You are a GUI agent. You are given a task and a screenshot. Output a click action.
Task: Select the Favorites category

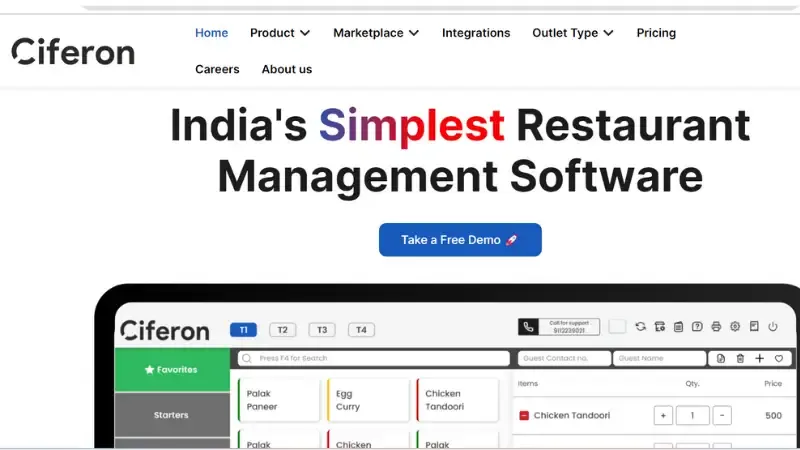pyautogui.click(x=172, y=369)
